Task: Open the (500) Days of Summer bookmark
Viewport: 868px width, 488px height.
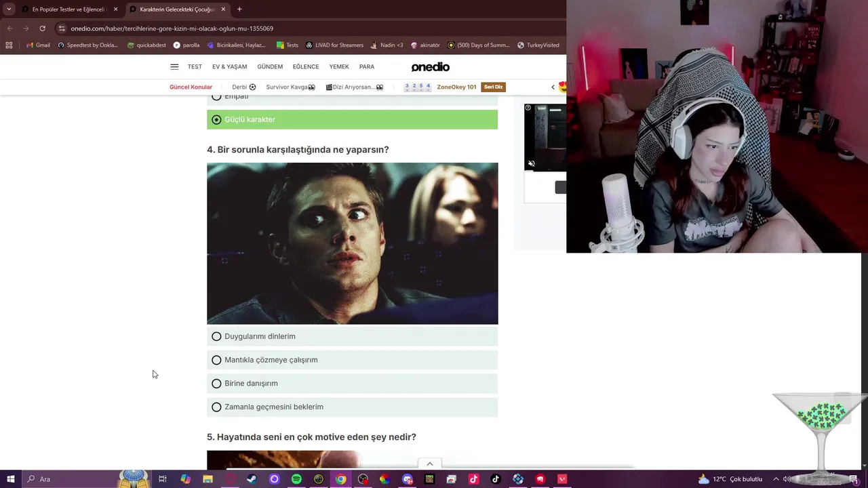Action: click(x=479, y=45)
